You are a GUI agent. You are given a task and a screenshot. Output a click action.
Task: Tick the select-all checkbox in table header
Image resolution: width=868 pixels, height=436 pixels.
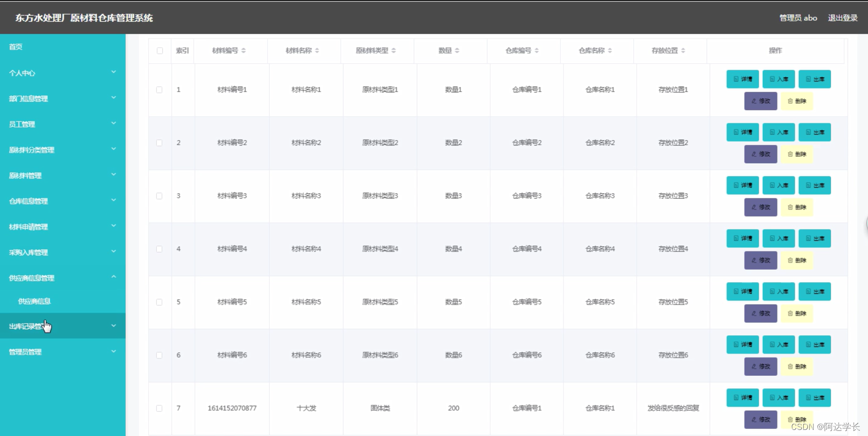[x=160, y=51]
